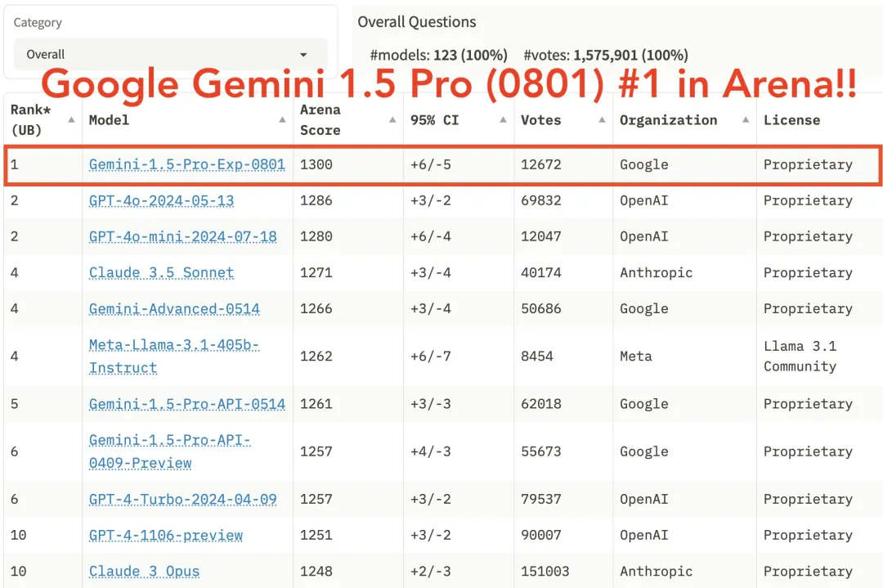Sort by Rank column arrow
The width and height of the screenshot is (883, 588).
coord(71,119)
